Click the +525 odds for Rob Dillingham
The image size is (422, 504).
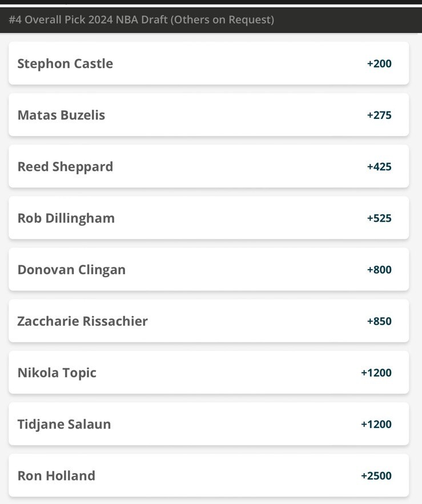click(379, 218)
